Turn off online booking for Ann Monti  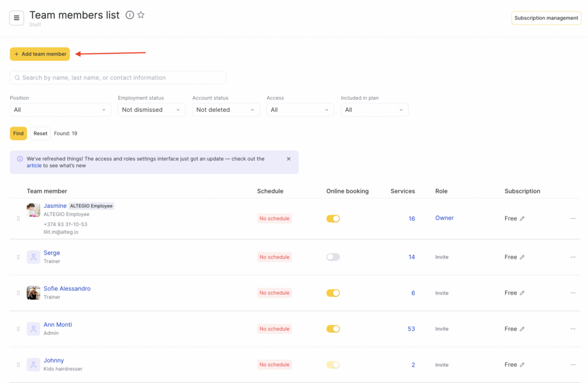pos(333,329)
